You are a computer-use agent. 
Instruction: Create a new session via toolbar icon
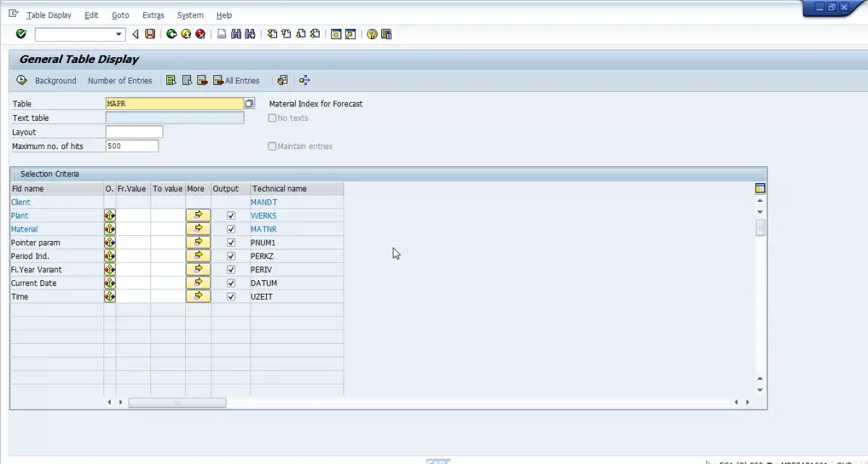click(x=336, y=34)
